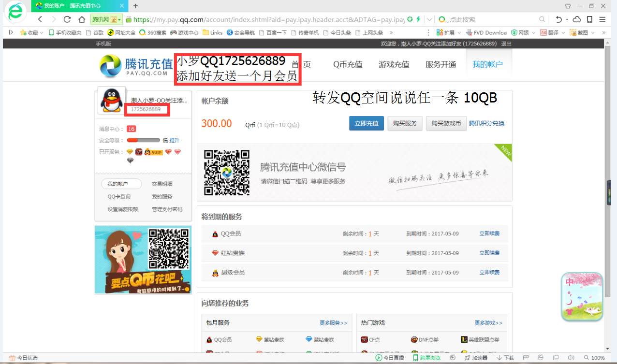617x364 pixels.
Task: Open 我的服务 in the sidebar
Action: tap(162, 197)
